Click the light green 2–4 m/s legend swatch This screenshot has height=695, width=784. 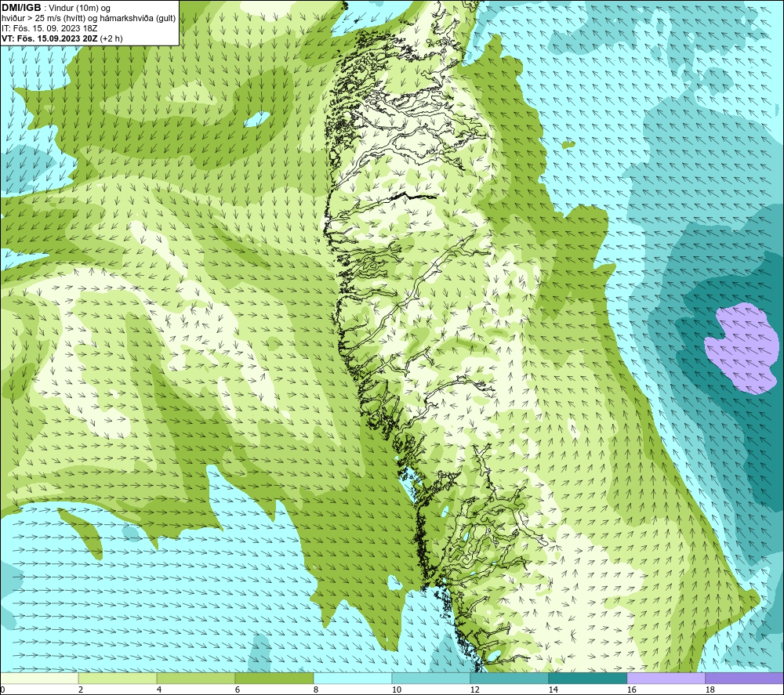[118, 678]
